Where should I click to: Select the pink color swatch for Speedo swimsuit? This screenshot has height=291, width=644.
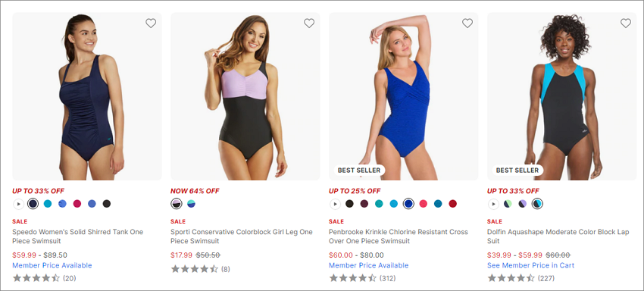point(77,203)
